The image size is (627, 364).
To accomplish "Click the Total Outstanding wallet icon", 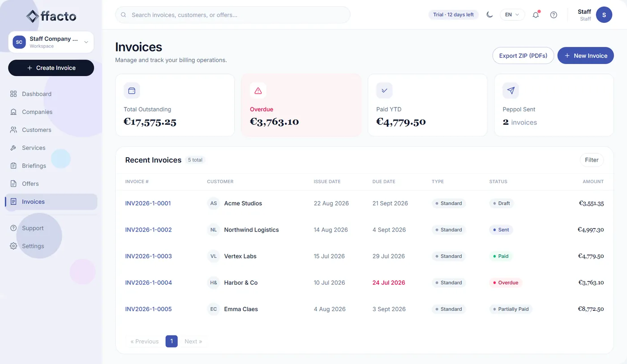I will pos(132,90).
